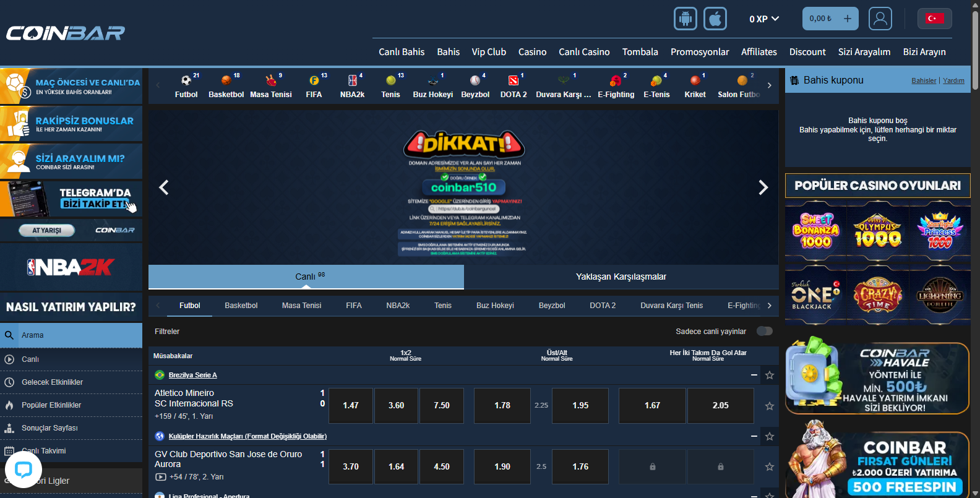Open the Lightning Roulette game thumbnail
Screen dimensions: 980x498
[x=939, y=295]
